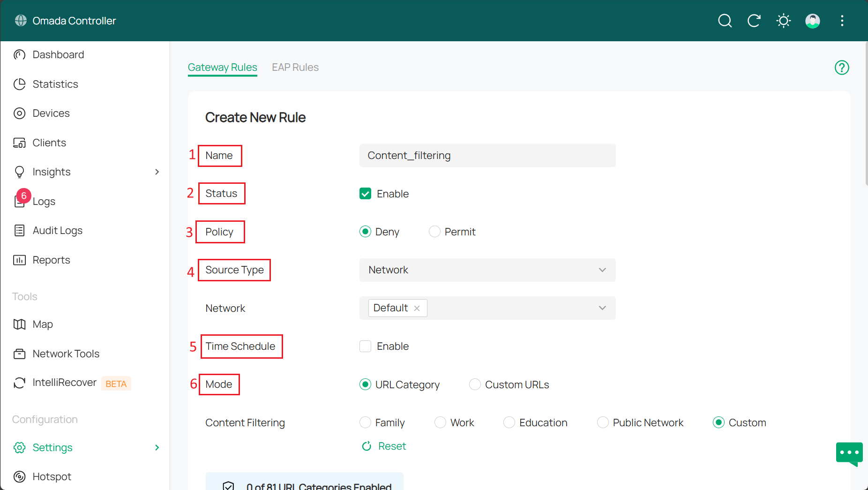
Task: Click the Reset circular arrow icon
Action: coord(367,446)
